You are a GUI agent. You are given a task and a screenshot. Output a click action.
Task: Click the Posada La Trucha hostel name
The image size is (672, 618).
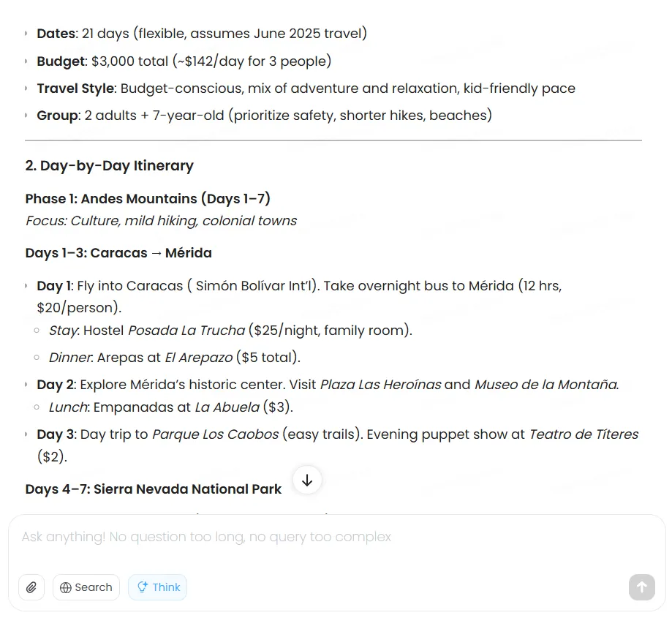[186, 331]
